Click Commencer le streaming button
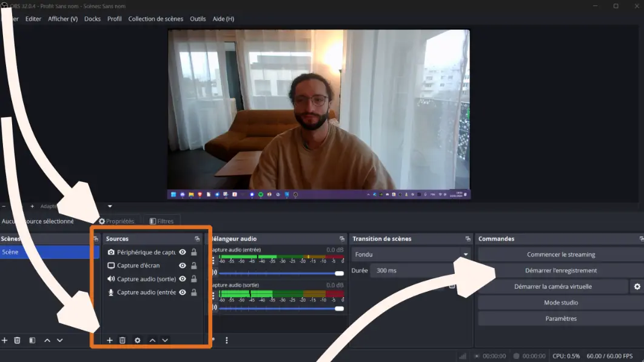This screenshot has width=644, height=362. (x=560, y=255)
